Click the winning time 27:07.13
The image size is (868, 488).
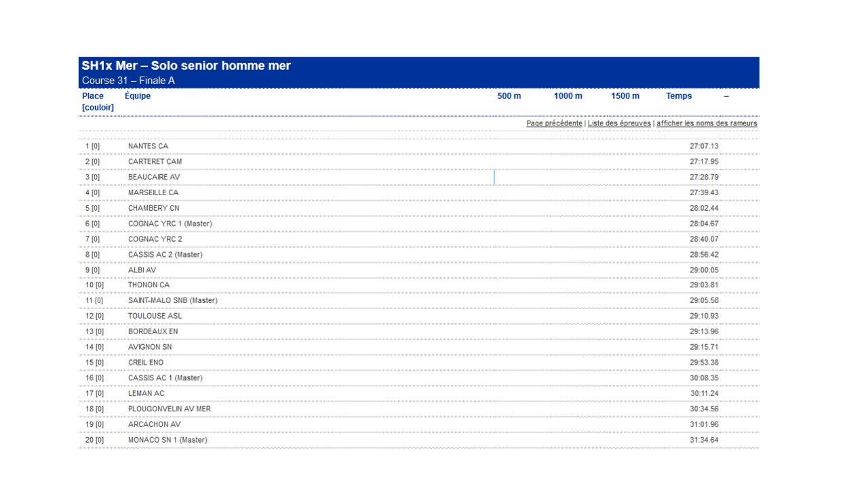pyautogui.click(x=704, y=146)
